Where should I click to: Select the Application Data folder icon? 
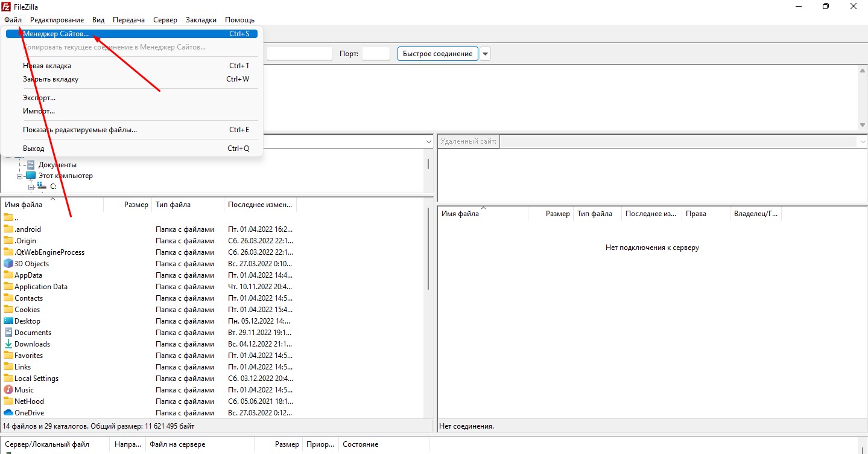[8, 287]
